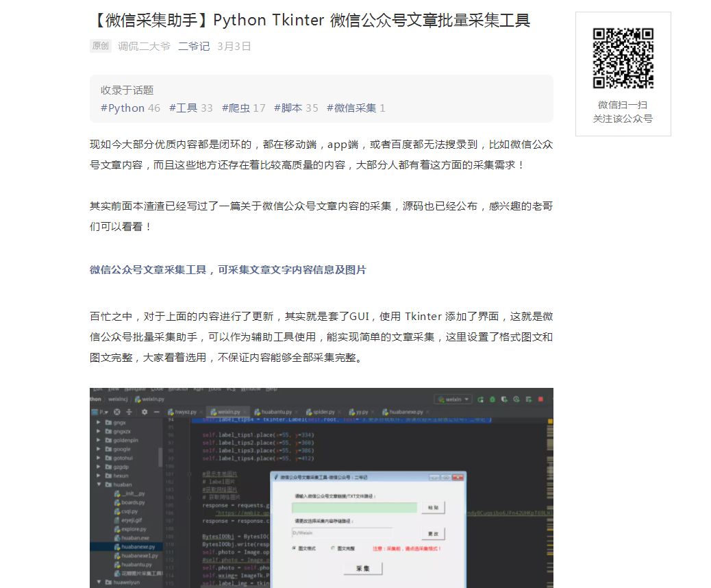Open the Project view dropdown
Screen dimensions: 711x588
click(100, 412)
